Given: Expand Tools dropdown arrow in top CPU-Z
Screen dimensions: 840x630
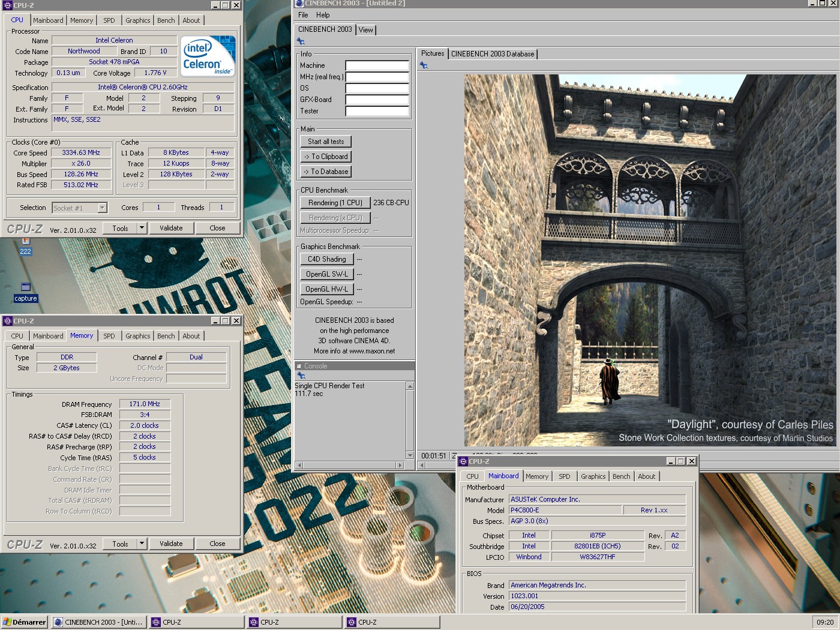Looking at the screenshot, I should [x=142, y=228].
